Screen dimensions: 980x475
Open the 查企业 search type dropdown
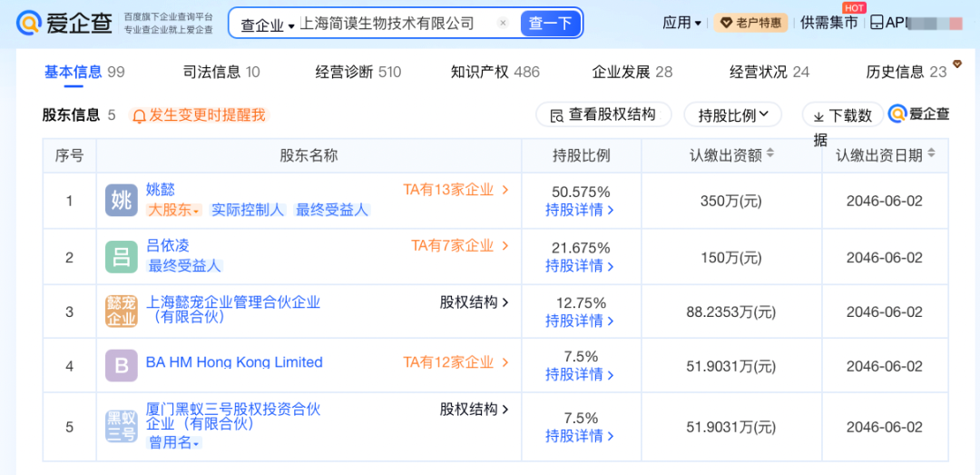tap(268, 25)
